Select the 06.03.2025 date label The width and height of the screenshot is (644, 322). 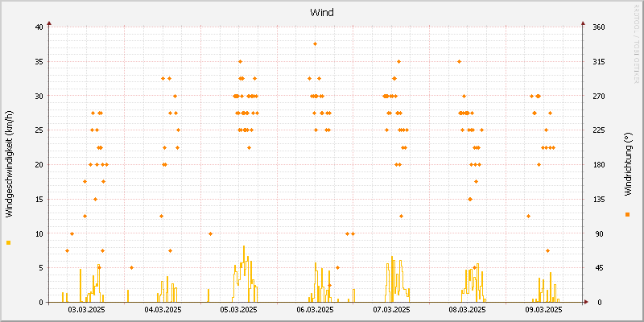(x=315, y=310)
